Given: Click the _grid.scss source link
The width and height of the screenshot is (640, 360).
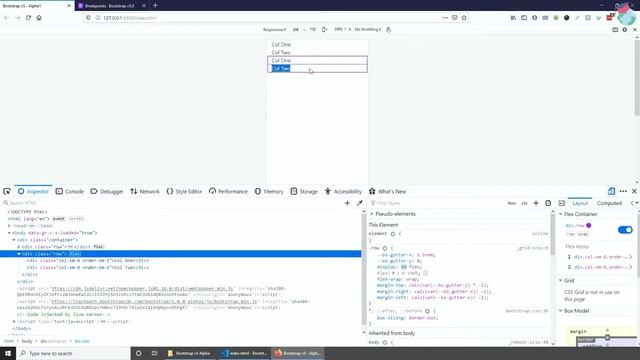Looking at the screenshot, I should point(532,248).
